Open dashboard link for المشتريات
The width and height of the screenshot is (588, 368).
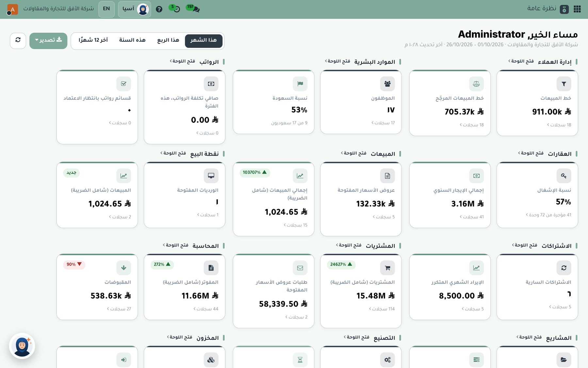[x=349, y=245]
